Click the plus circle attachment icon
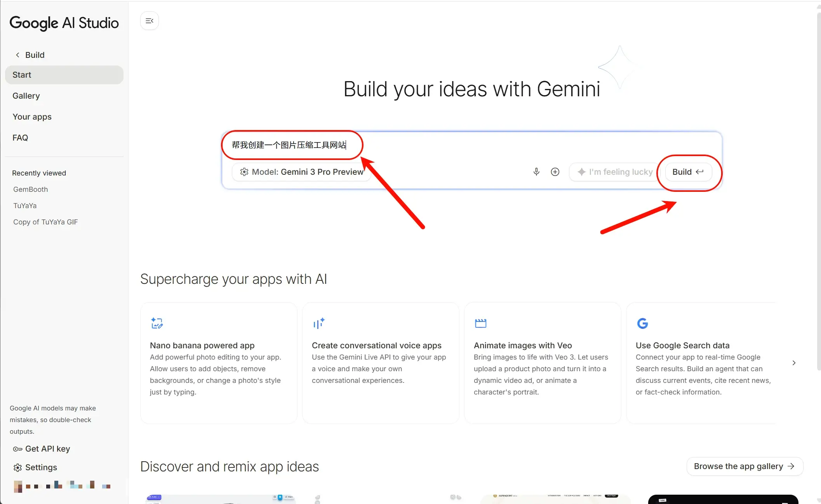Screen dimensions: 821x504 pos(555,172)
